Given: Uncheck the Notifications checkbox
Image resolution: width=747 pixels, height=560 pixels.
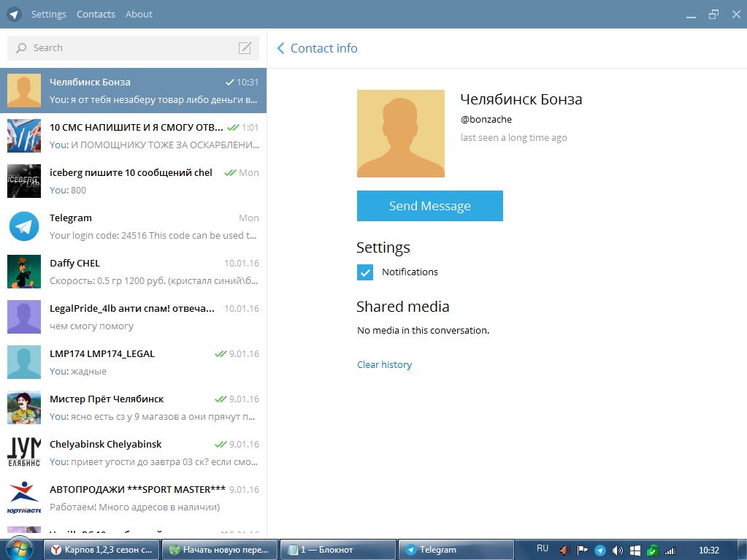Looking at the screenshot, I should 365,272.
